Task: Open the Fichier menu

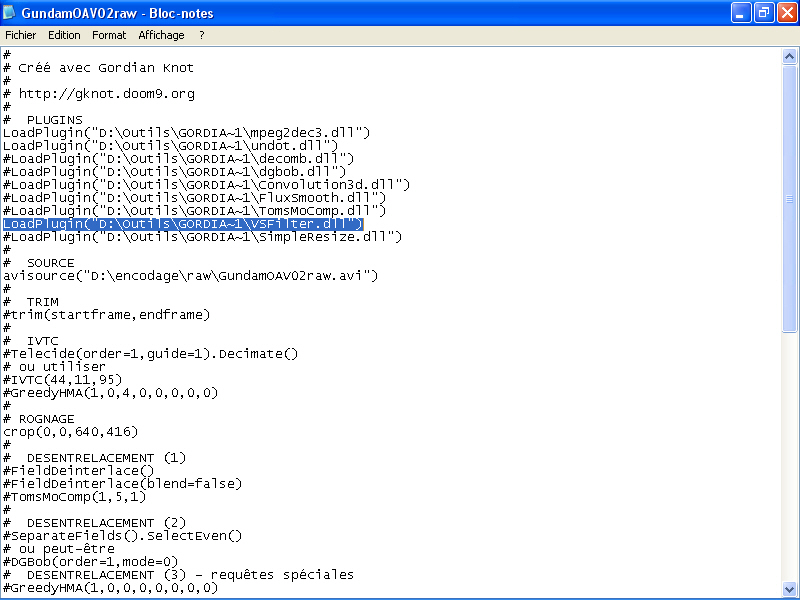Action: tap(20, 35)
